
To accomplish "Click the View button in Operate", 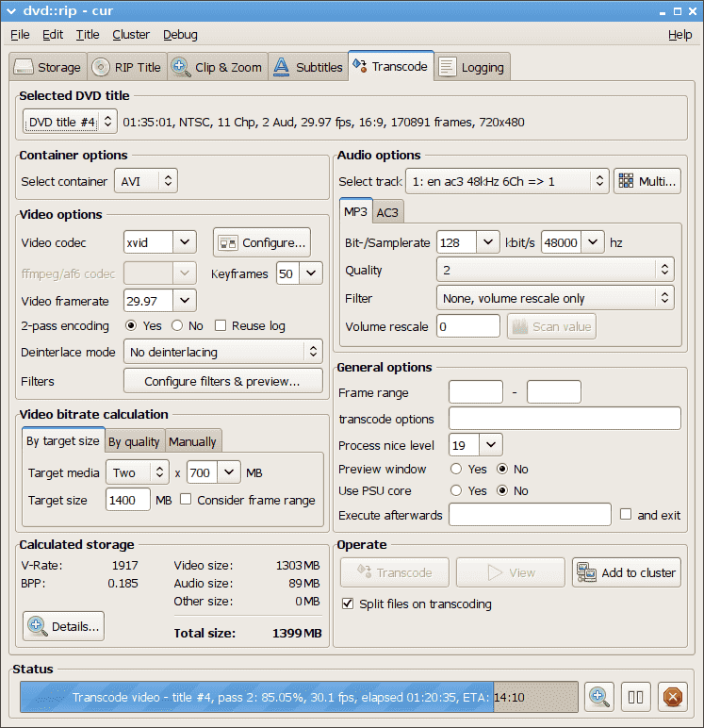I will [511, 572].
